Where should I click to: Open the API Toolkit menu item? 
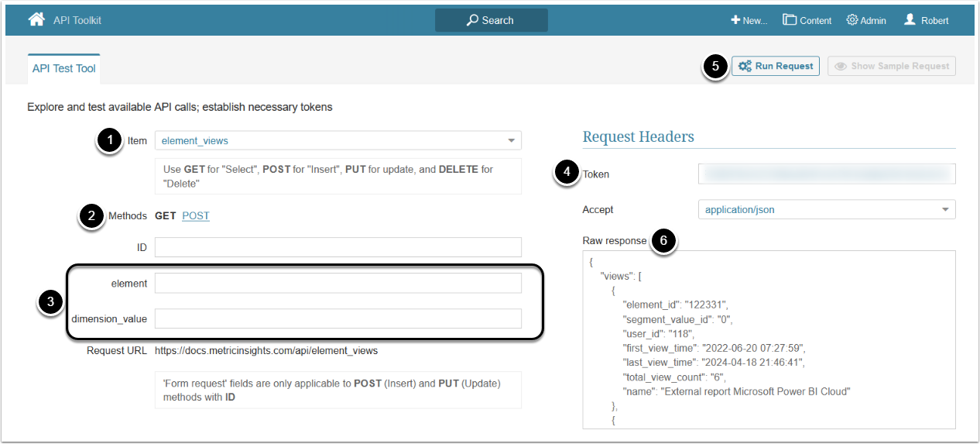77,20
